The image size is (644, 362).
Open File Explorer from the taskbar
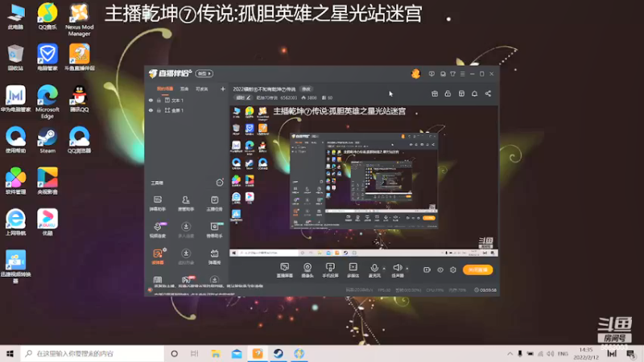point(216,353)
